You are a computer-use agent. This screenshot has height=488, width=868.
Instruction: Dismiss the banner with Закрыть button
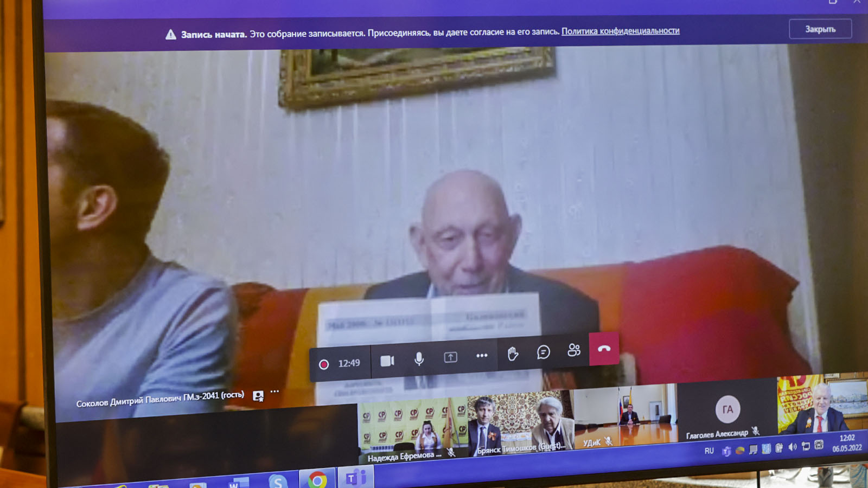820,29
